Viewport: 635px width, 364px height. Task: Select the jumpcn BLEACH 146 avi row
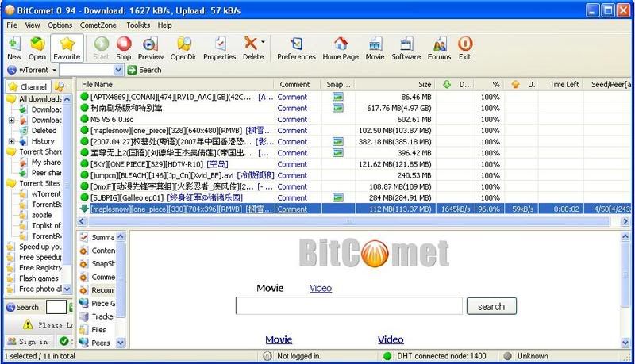point(354,175)
